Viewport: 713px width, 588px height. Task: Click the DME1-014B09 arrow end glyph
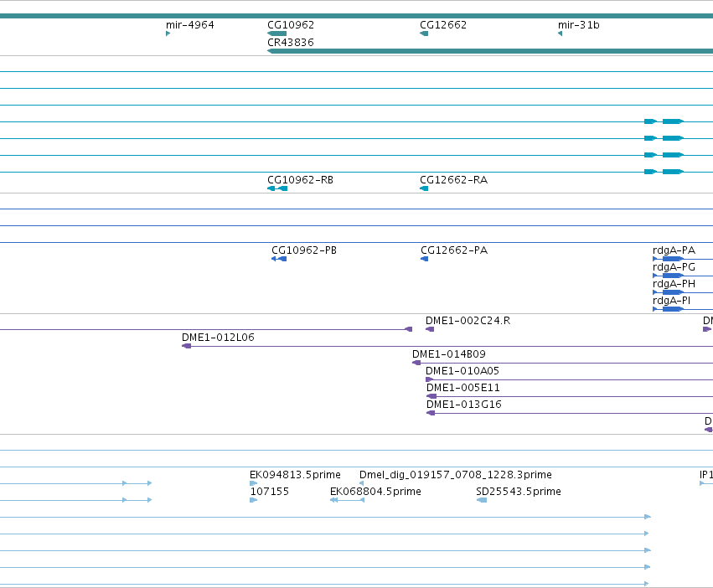pos(416,363)
